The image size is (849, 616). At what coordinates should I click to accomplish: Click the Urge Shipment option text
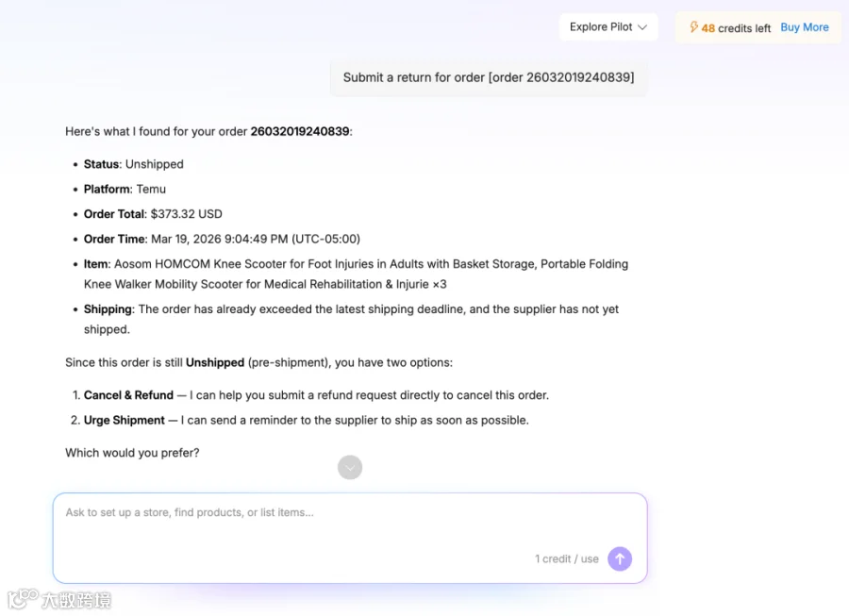[124, 420]
